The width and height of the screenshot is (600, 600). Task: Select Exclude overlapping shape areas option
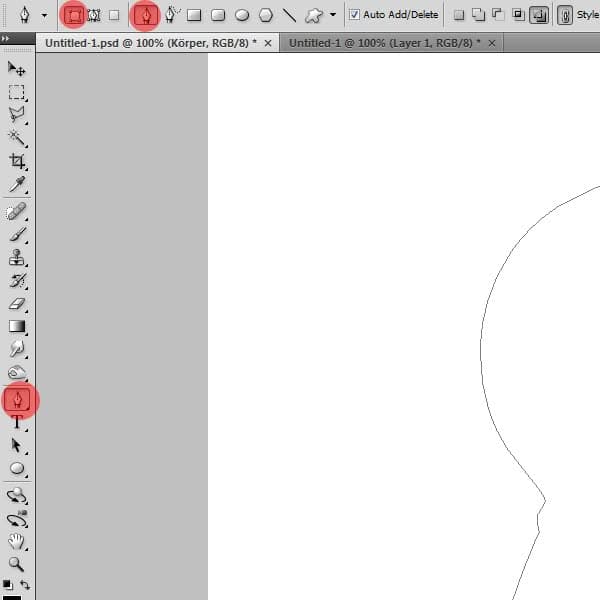(539, 15)
